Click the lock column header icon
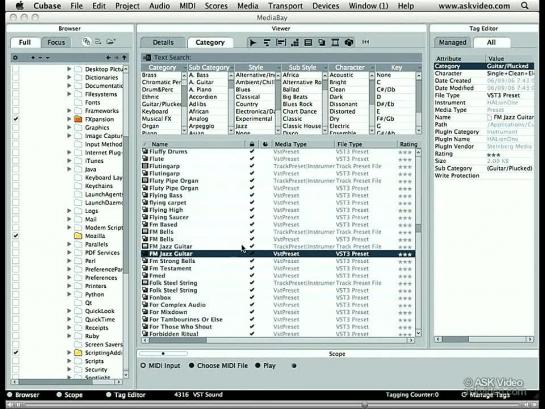The image size is (545, 409). point(252,144)
